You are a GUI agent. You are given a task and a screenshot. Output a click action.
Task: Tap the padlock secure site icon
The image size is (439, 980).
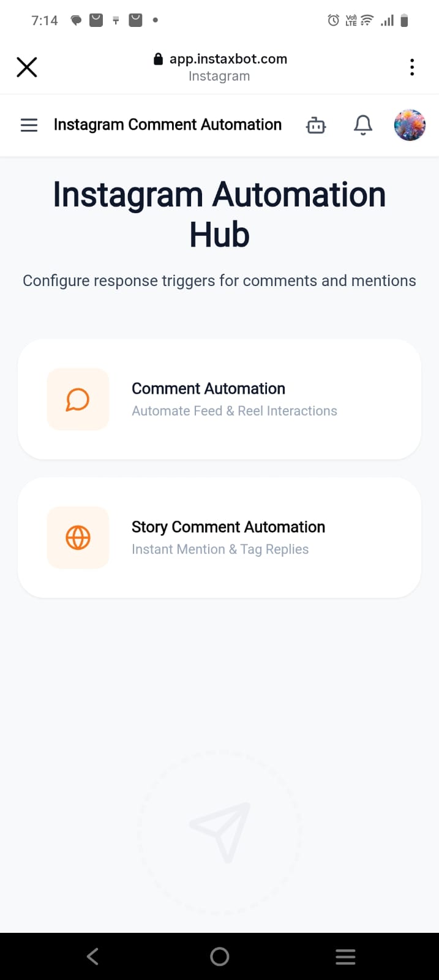click(x=158, y=59)
